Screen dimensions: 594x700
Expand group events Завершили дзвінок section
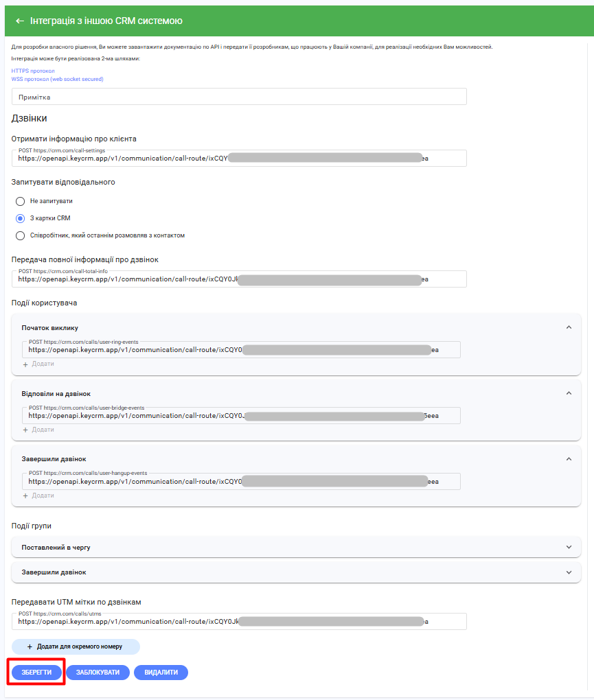569,572
